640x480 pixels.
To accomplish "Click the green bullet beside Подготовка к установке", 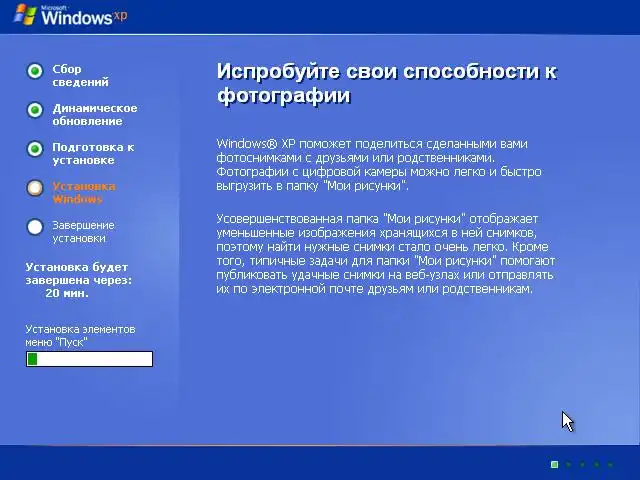I will tap(35, 149).
